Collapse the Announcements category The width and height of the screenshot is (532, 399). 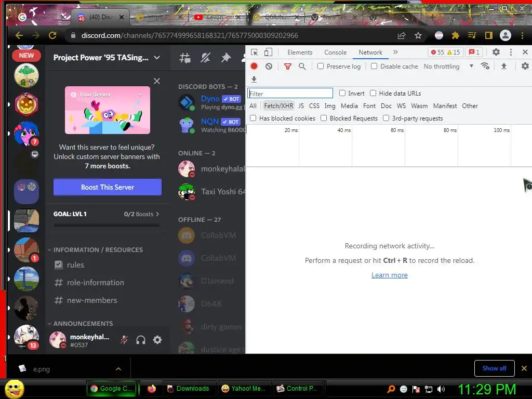pyautogui.click(x=81, y=323)
